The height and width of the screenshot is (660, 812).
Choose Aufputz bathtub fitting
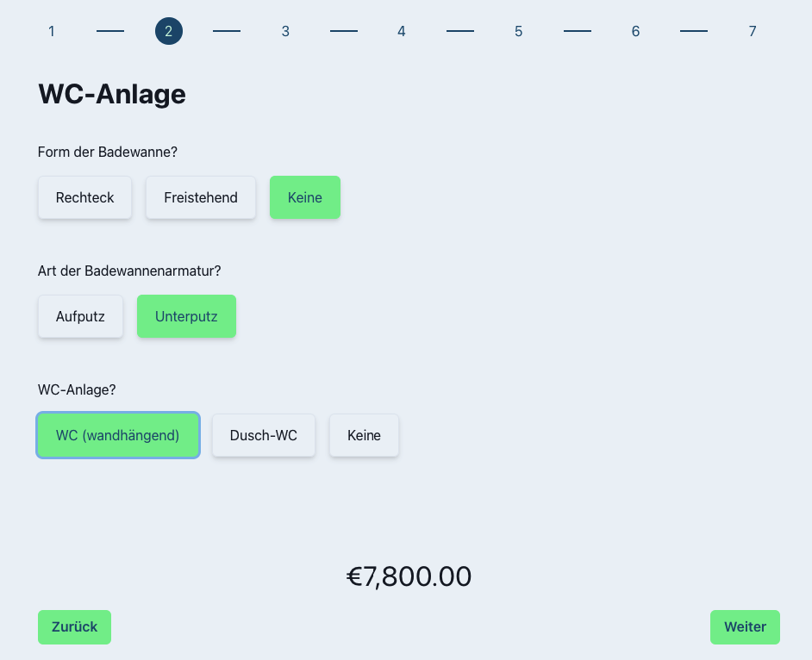(80, 316)
